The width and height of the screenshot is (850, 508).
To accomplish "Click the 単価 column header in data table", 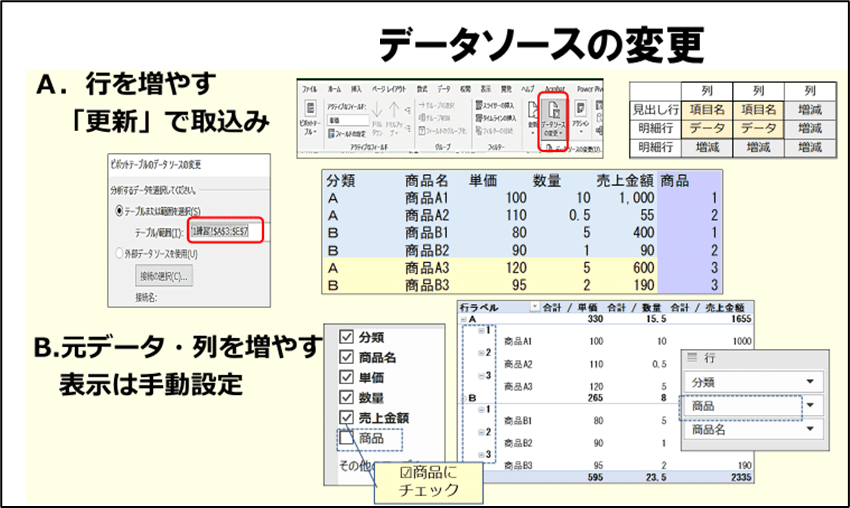I will [x=483, y=181].
